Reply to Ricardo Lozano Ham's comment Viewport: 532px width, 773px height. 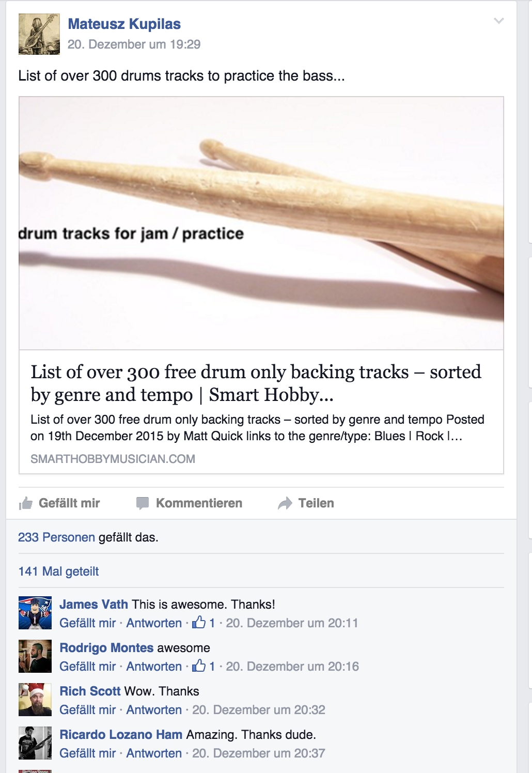pos(154,753)
